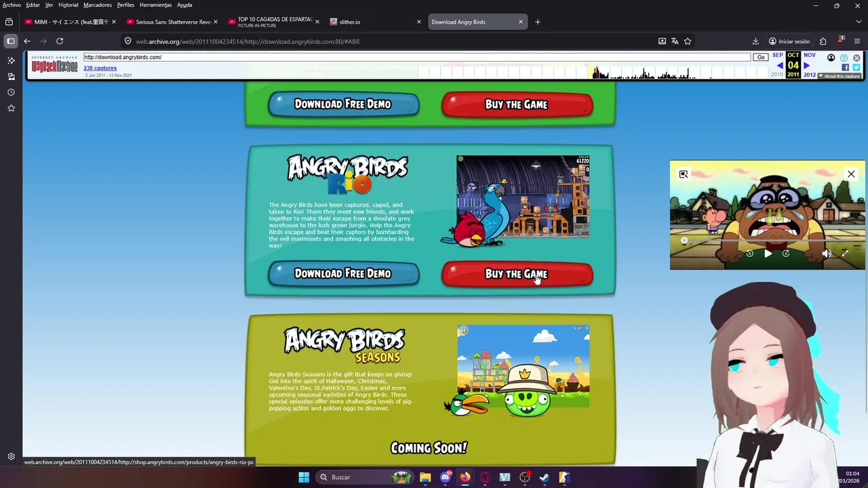Open sidebar settings gear icon
Image resolution: width=868 pixels, height=488 pixels.
tap(11, 457)
